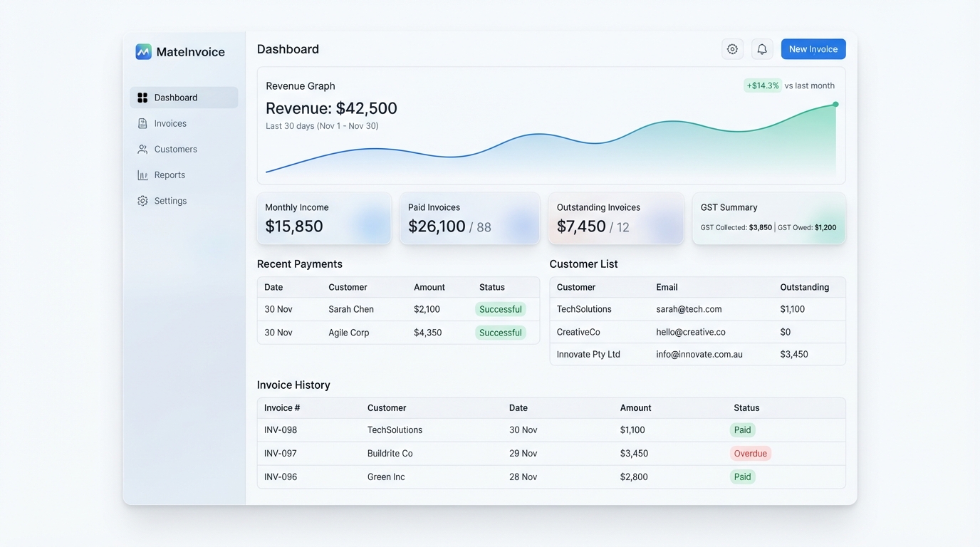Viewport: 980px width, 547px height.
Task: Go to Customers menu label
Action: (176, 150)
